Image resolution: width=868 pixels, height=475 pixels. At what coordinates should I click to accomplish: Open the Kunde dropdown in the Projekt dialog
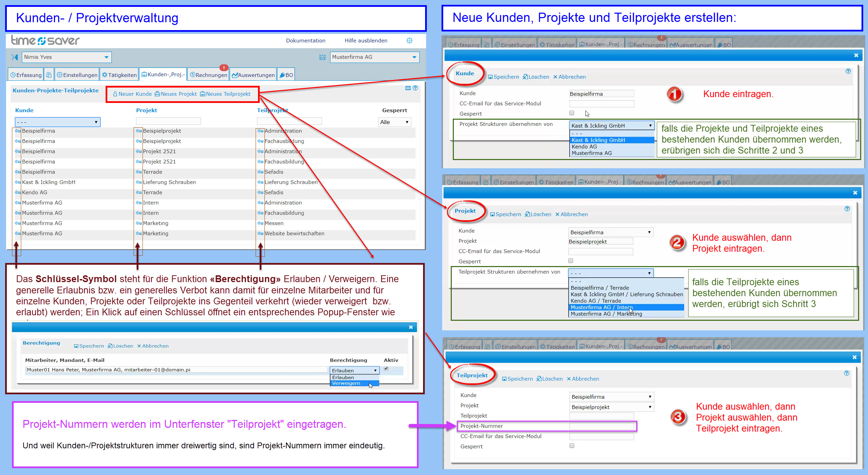[611, 232]
